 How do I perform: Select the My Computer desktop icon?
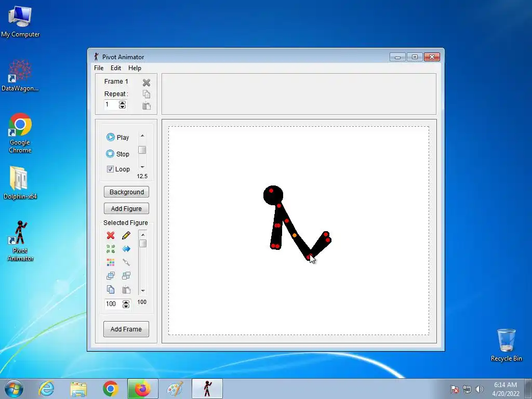(20, 22)
